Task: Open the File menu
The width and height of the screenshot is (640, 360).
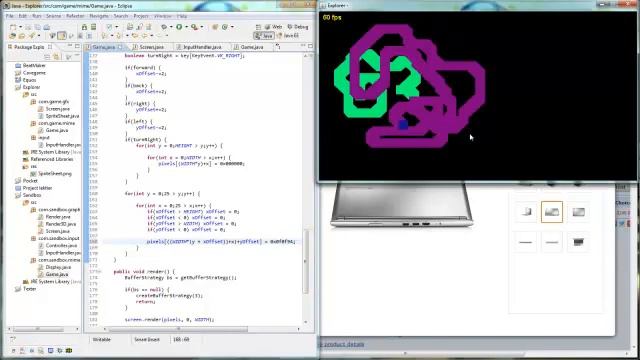Action: [x=10, y=16]
